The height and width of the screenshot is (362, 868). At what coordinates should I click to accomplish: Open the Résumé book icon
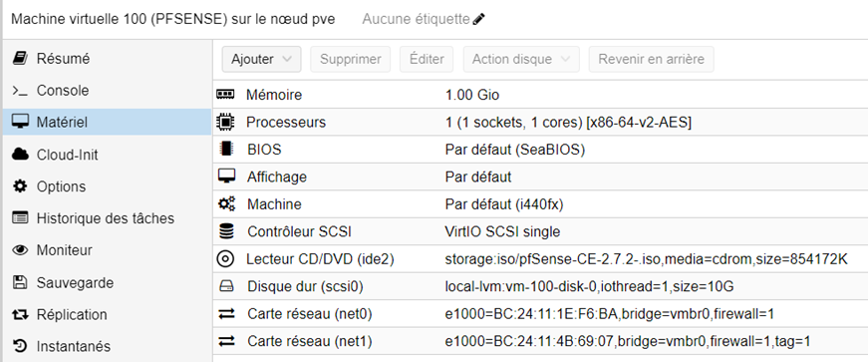click(20, 58)
